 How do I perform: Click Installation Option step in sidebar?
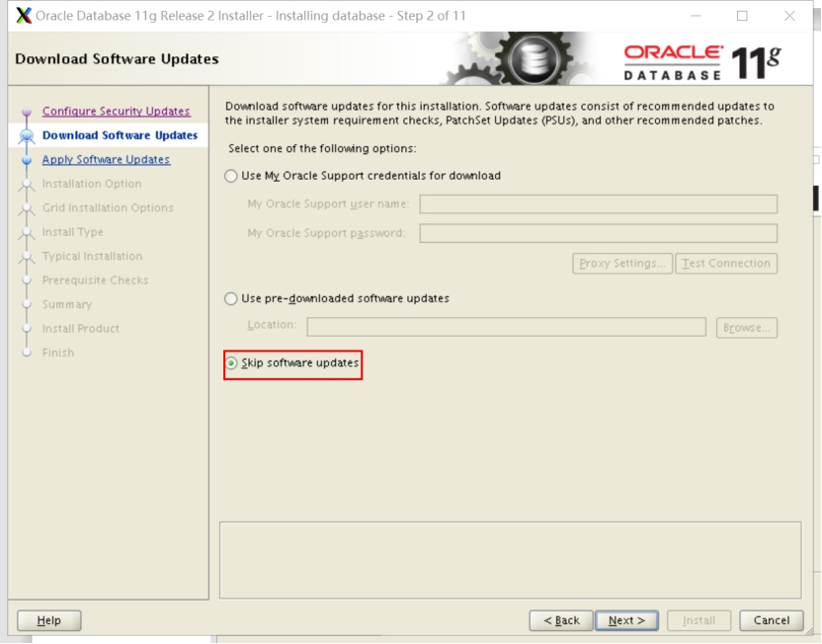(92, 184)
